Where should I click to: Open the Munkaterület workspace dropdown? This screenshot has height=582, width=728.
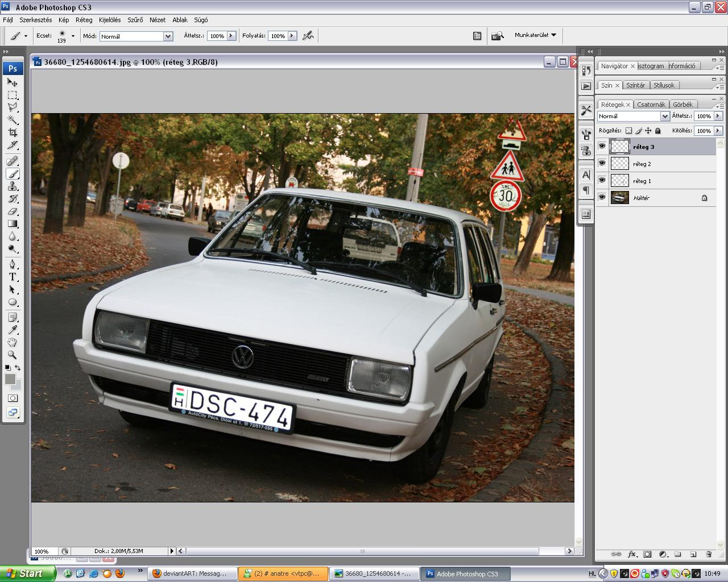coord(535,35)
